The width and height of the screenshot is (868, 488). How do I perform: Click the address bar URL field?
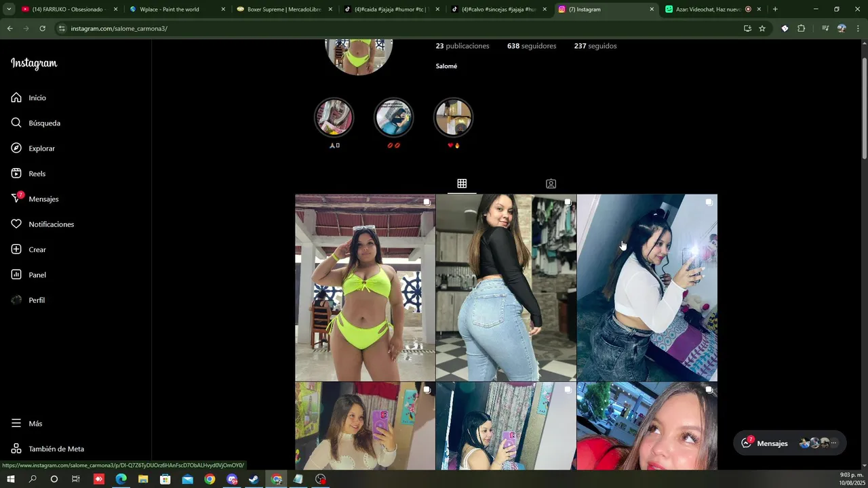[x=393, y=28]
